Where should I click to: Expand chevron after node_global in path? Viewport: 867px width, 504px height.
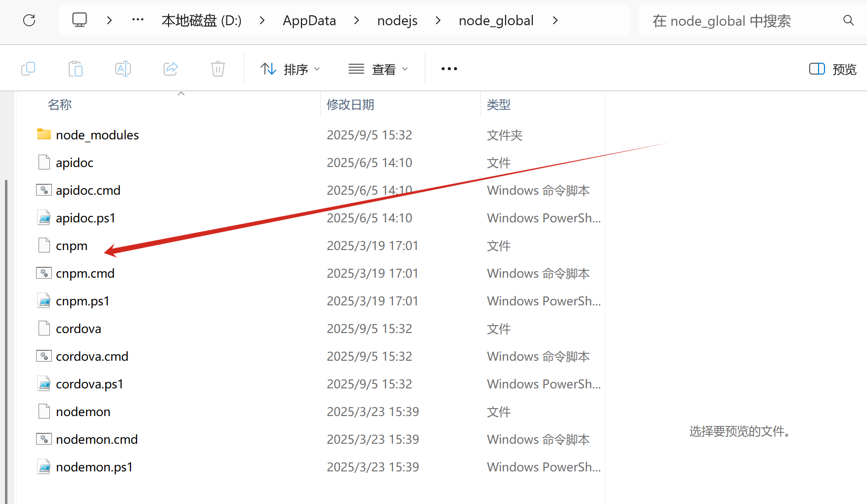click(x=555, y=20)
